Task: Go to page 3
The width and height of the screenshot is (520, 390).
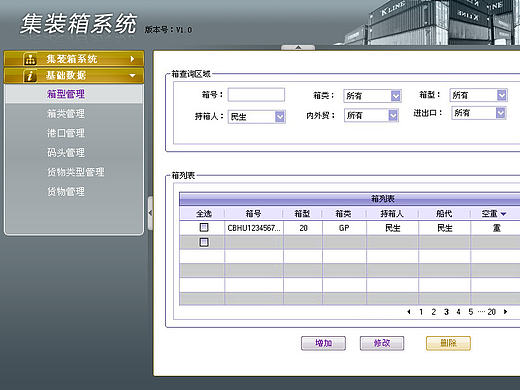Action: tap(446, 312)
